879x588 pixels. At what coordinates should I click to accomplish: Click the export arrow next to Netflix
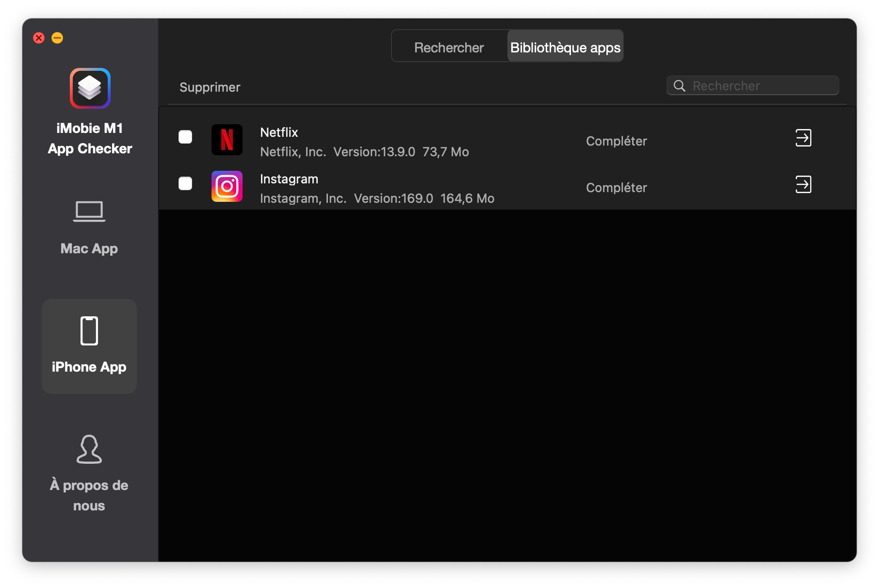point(803,138)
